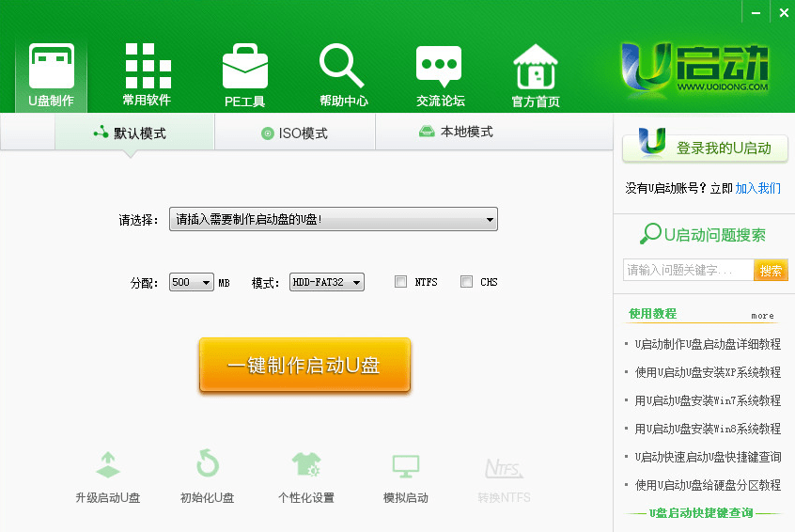Click the orange 搜索 button

[x=771, y=271]
